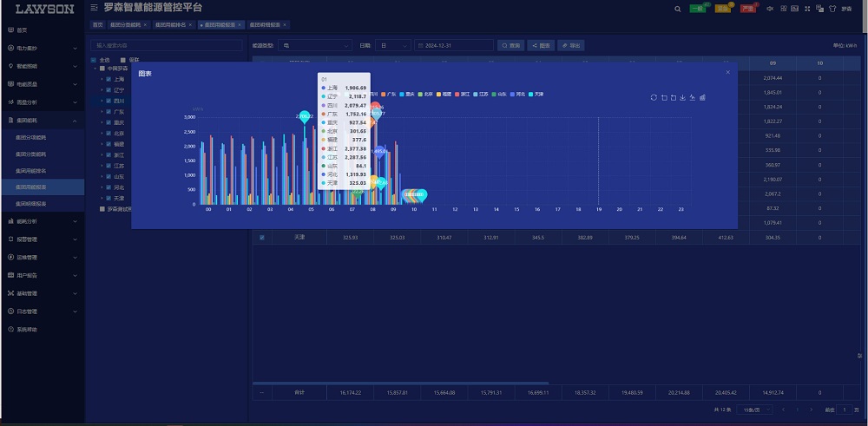
Task: Toggle the 上海 tree checkbox
Action: click(x=109, y=79)
